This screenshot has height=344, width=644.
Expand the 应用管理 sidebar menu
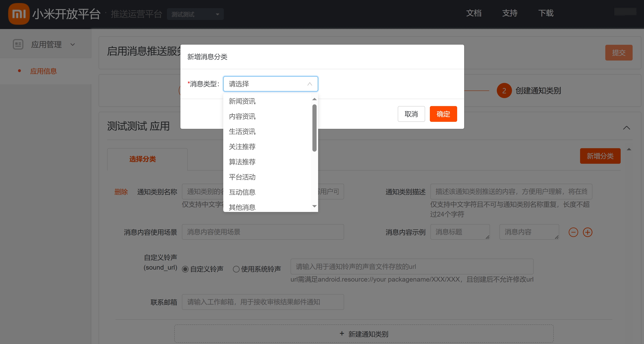point(73,45)
